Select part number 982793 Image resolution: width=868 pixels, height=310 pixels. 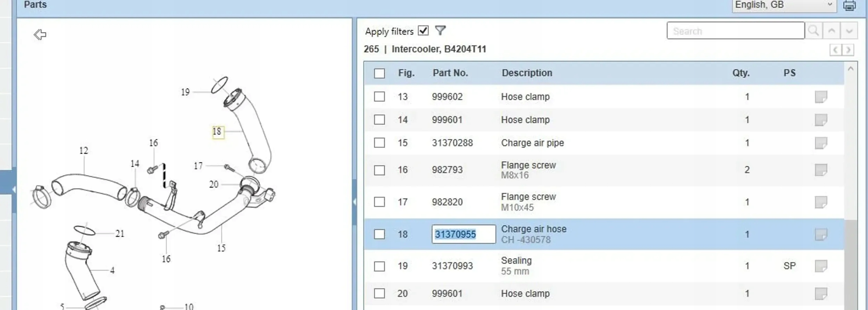(x=447, y=170)
